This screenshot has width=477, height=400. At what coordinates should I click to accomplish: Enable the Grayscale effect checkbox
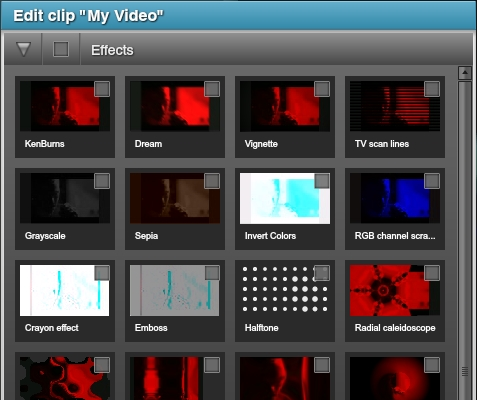[102, 181]
